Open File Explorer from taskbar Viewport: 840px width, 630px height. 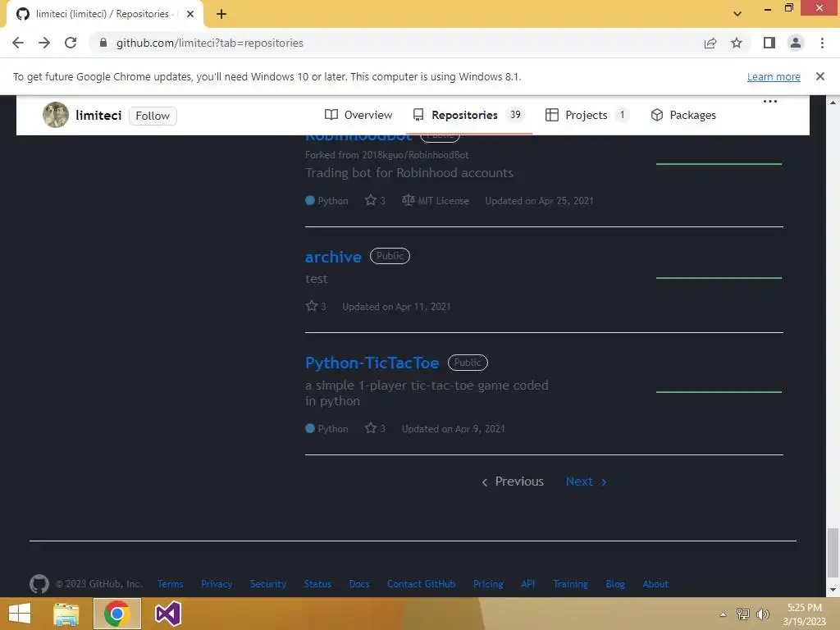tap(66, 614)
